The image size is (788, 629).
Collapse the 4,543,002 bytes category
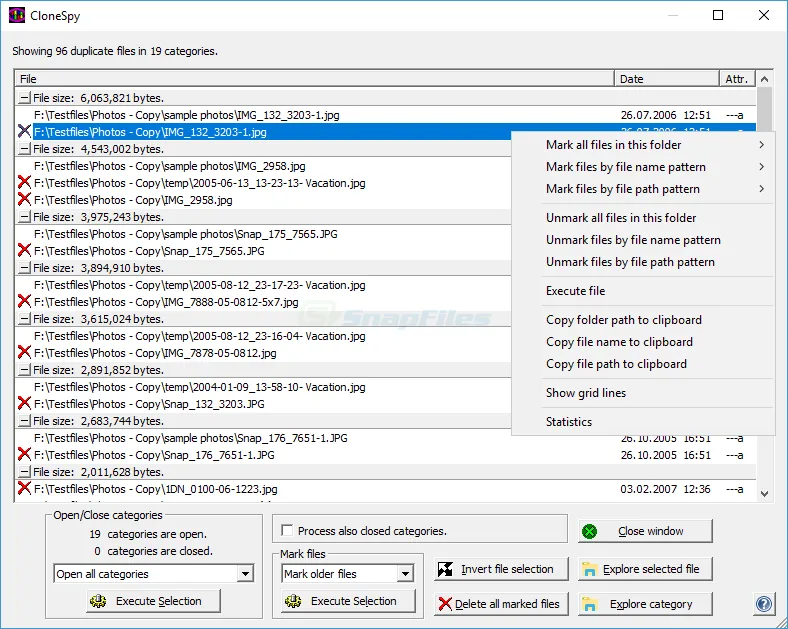pos(24,149)
